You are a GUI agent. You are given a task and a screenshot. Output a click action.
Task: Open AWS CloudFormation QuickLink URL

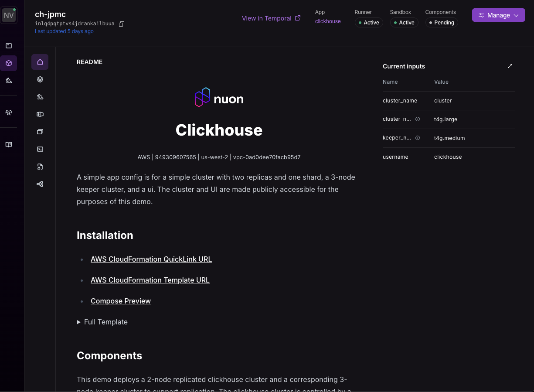(151, 259)
